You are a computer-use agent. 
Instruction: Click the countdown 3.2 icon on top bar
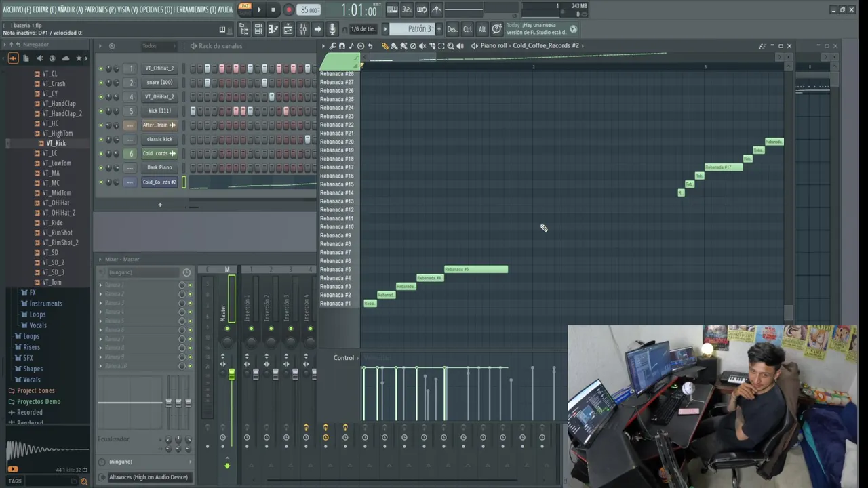point(407,9)
